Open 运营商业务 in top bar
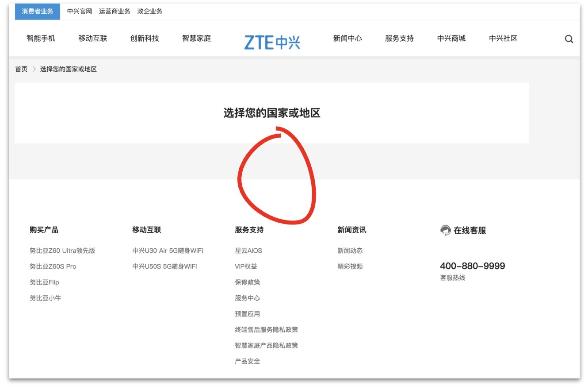The image size is (588, 386). coord(115,12)
